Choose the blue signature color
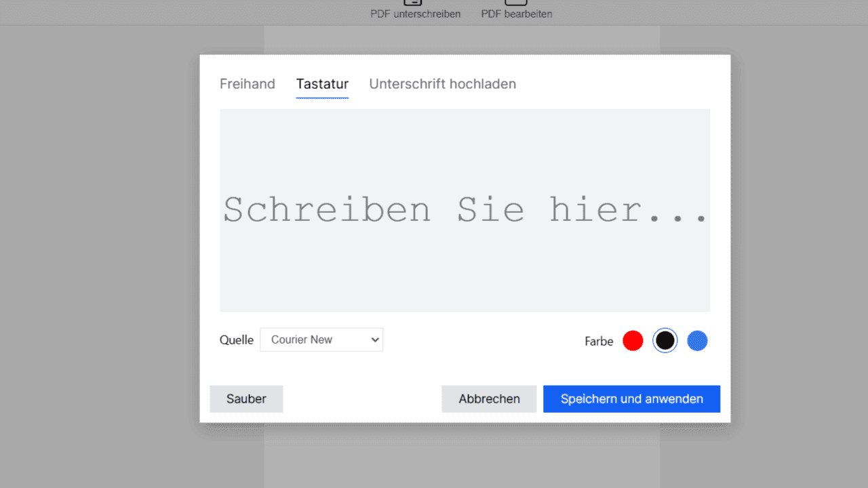The width and height of the screenshot is (868, 488). point(697,340)
